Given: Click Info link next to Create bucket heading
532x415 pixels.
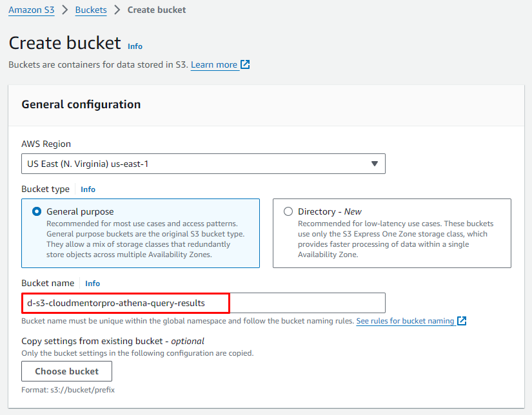Looking at the screenshot, I should tap(135, 46).
